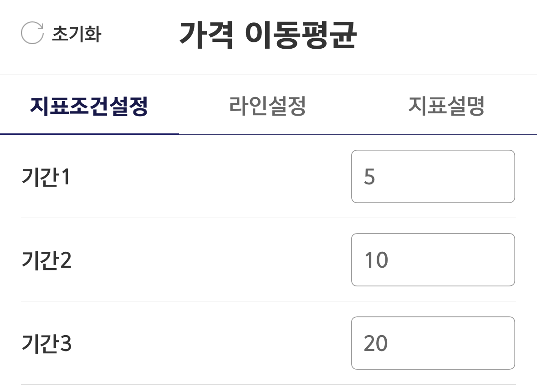Tap the 기간2 label
This screenshot has width=537, height=392.
click(x=46, y=260)
